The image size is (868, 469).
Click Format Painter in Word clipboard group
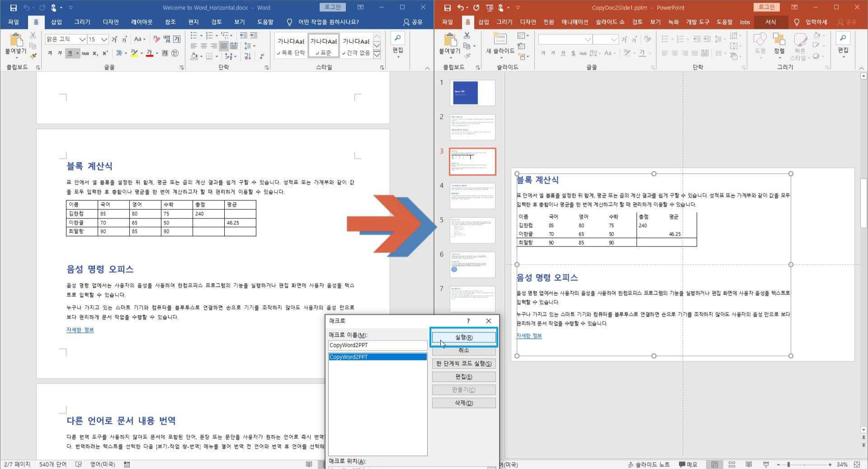point(33,56)
